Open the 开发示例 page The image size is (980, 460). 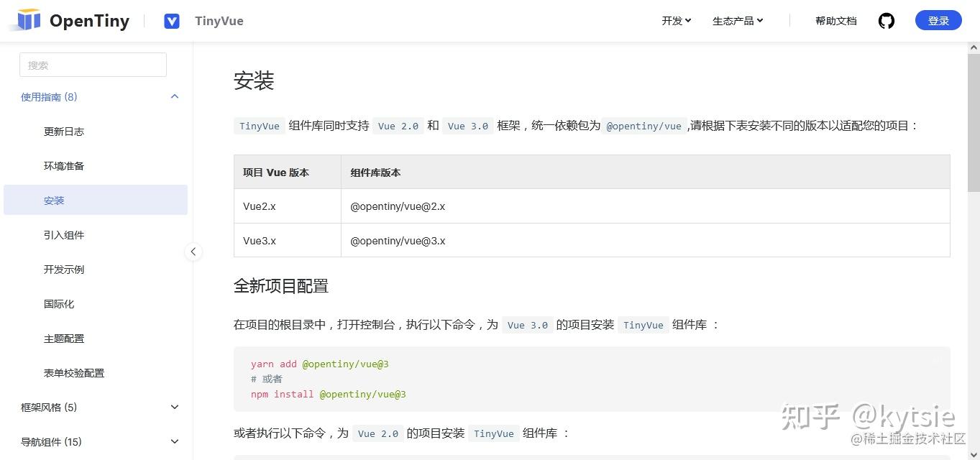tap(64, 270)
